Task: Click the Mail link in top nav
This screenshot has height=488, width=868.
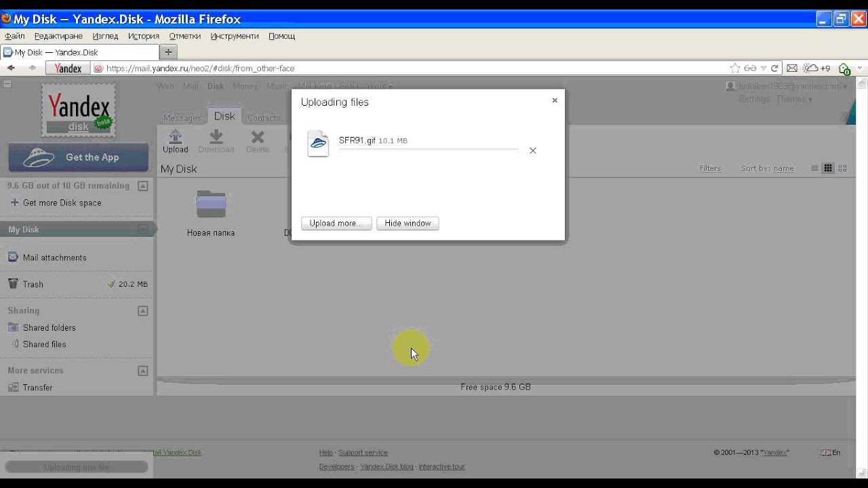Action: [x=191, y=86]
